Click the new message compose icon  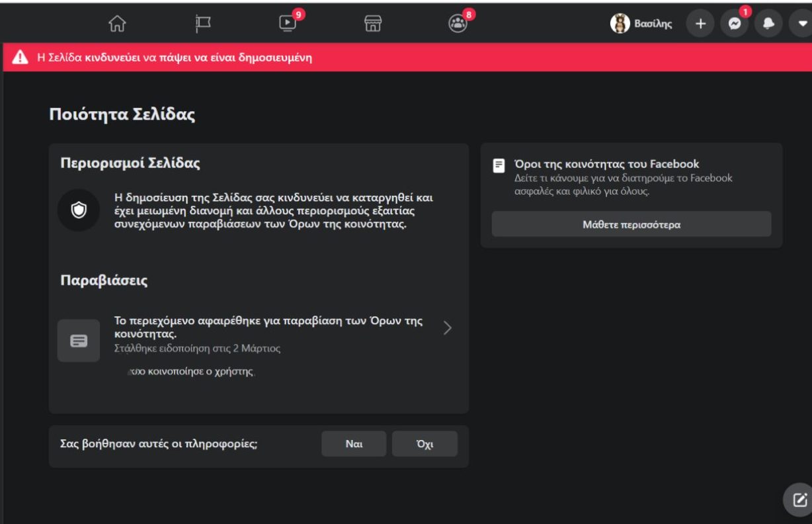pyautogui.click(x=799, y=500)
